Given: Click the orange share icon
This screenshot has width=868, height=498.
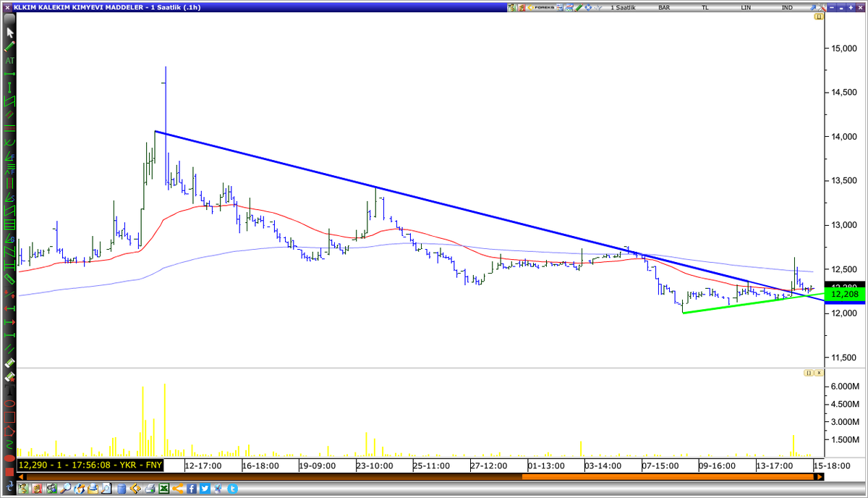Looking at the screenshot, I should [177, 489].
